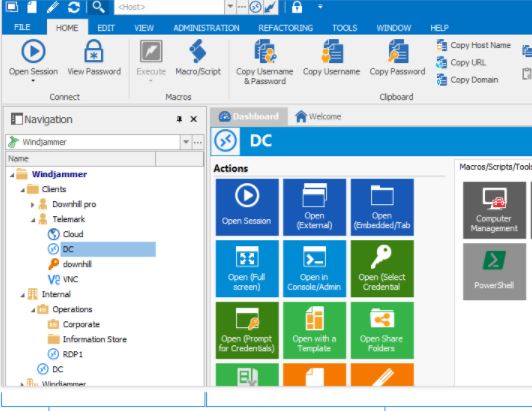Click the pencil edit icon in top bar
This screenshot has height=411, width=532.
pyautogui.click(x=53, y=7)
